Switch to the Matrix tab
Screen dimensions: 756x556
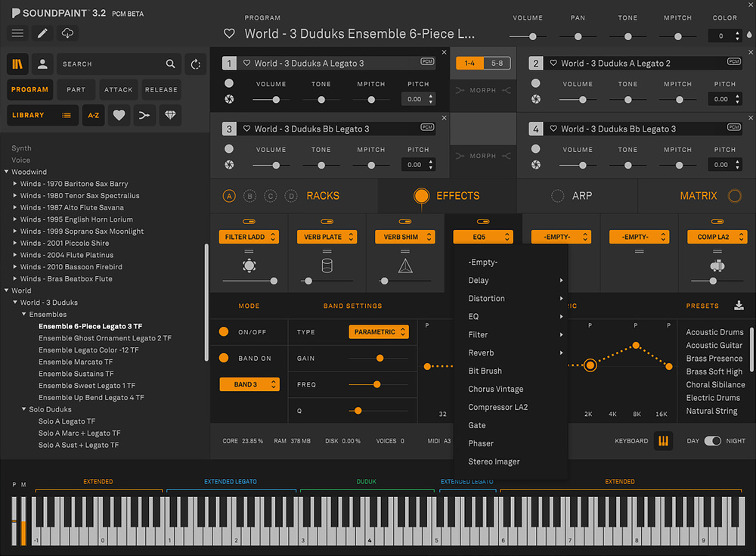[698, 196]
